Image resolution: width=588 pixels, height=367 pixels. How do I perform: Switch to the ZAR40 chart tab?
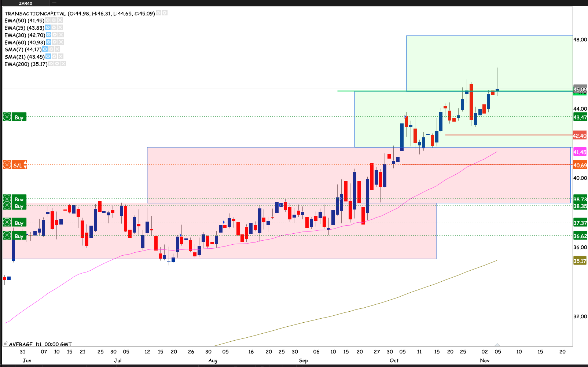tap(26, 3)
